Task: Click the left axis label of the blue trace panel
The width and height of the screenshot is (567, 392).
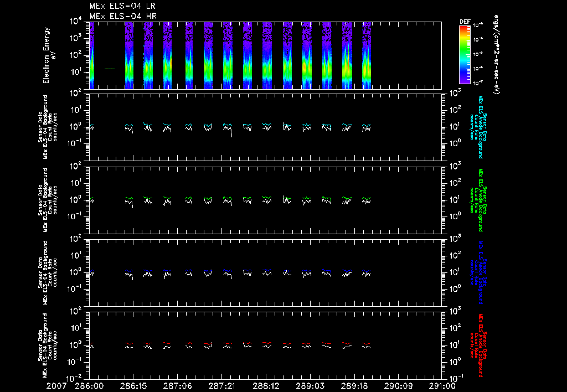Action: [x=48, y=272]
